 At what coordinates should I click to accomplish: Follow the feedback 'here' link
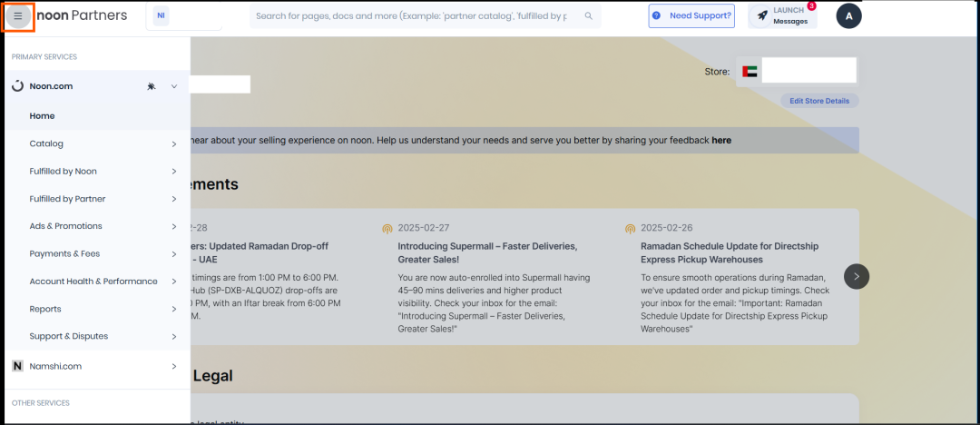721,140
